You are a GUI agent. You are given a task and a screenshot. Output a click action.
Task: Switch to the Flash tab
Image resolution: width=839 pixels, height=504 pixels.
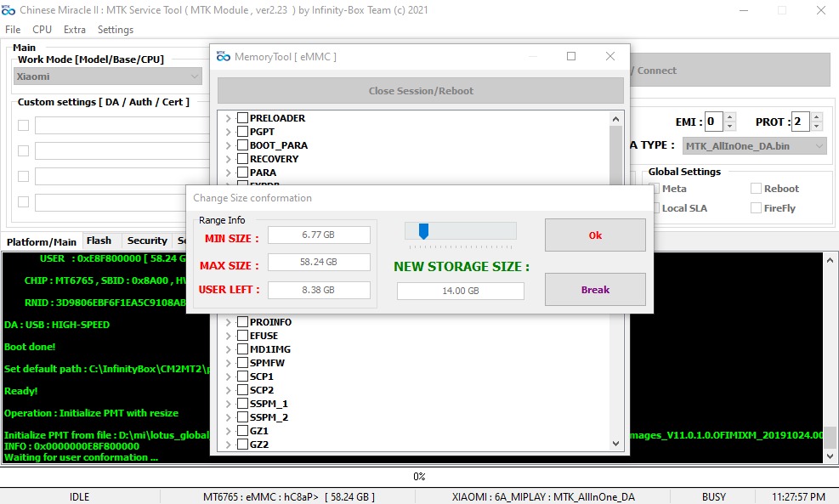(99, 241)
